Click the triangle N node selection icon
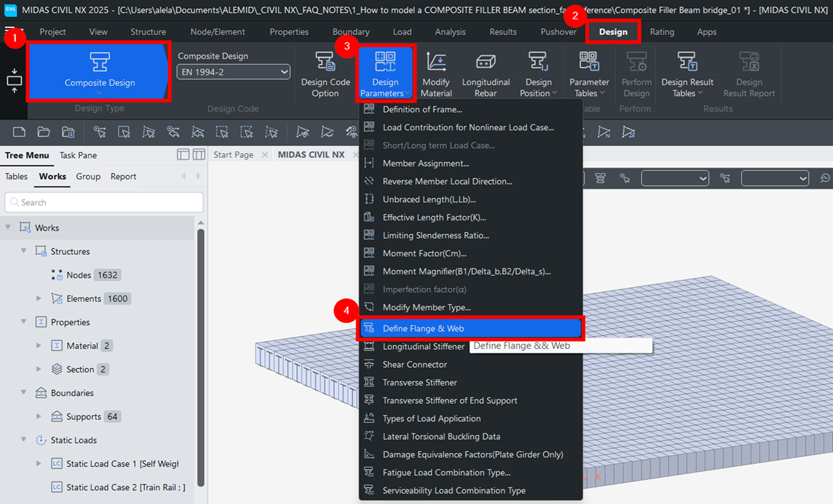Screen dimensions: 833x504 604,132
